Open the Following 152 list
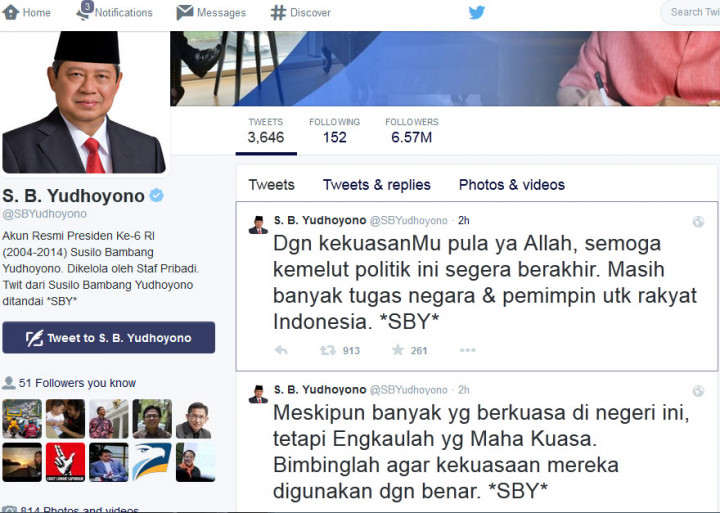The height and width of the screenshot is (513, 720). 334,131
